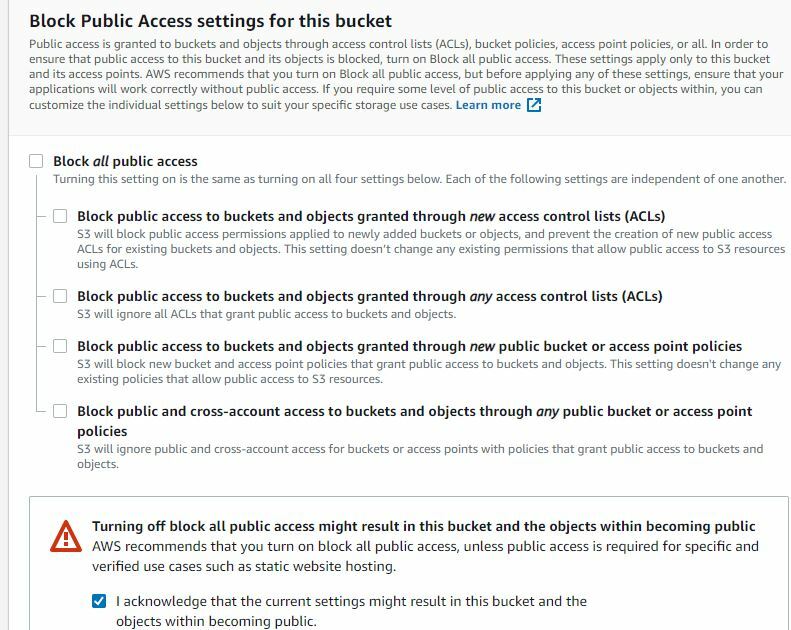The width and height of the screenshot is (791, 630).
Task: Click the "Turning off block all public access" warning title
Action: 423,526
